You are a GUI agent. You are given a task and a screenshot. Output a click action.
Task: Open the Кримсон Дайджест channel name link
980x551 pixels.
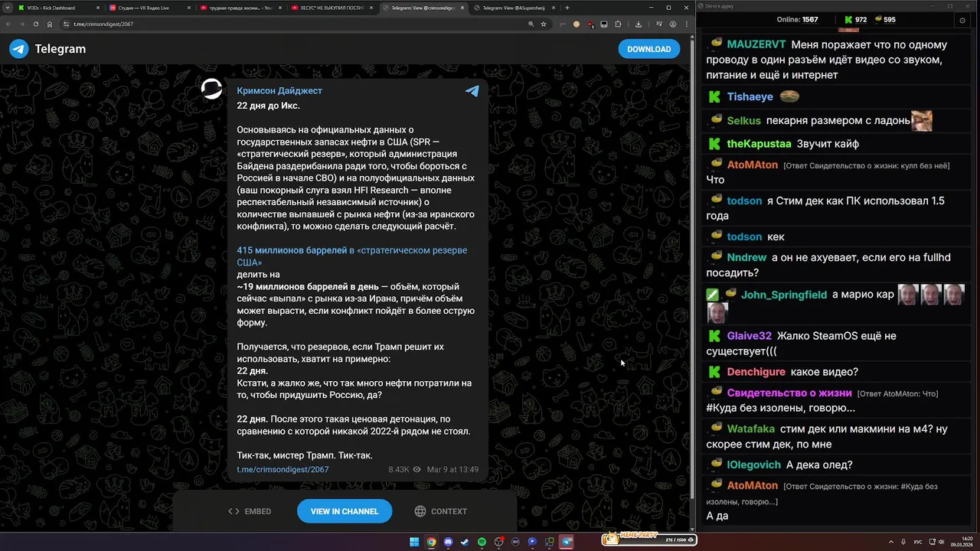pos(279,90)
